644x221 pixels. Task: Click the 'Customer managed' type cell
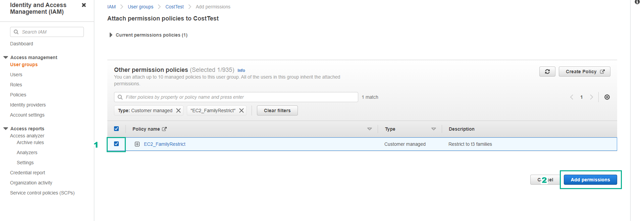point(405,144)
